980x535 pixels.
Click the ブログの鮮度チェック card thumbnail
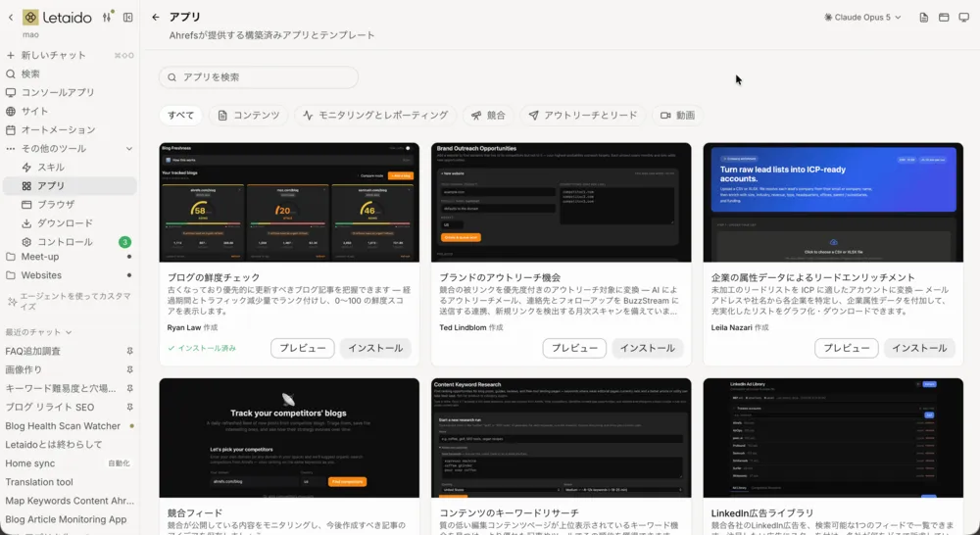pos(289,203)
